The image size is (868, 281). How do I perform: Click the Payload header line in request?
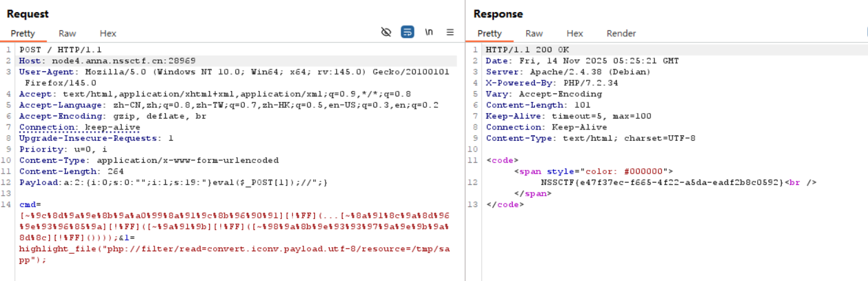click(x=173, y=182)
